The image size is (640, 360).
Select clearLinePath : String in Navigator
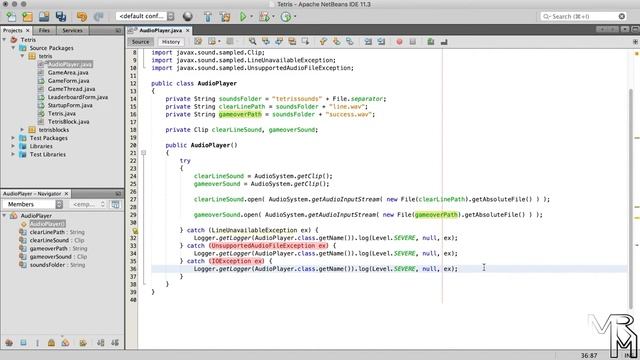(x=57, y=232)
